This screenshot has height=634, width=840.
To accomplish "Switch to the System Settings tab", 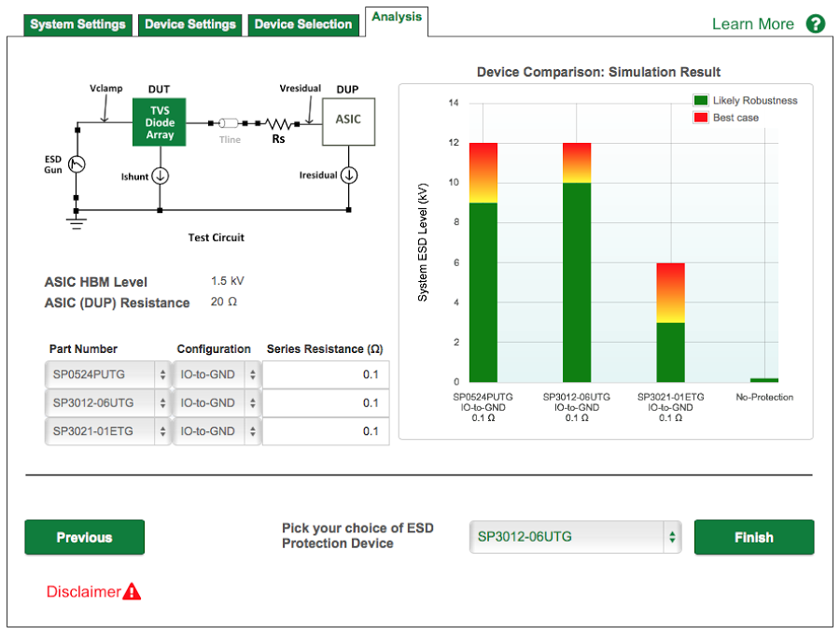I will pos(77,24).
